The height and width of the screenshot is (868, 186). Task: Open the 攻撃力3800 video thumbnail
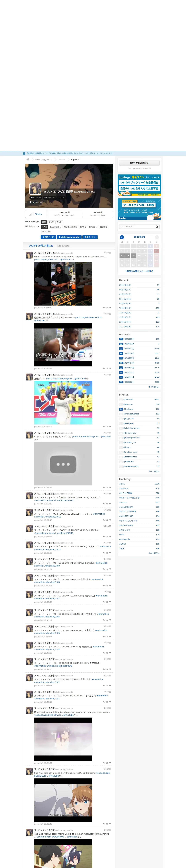pos(63,345)
